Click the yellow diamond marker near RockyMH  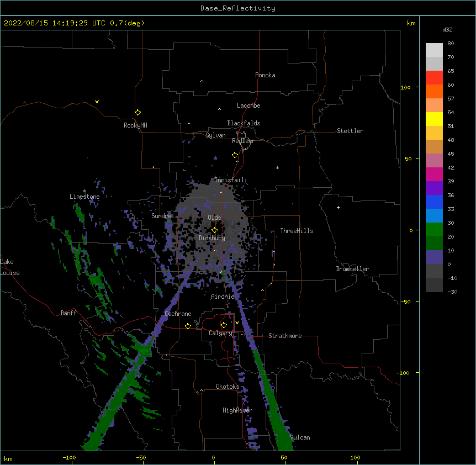click(137, 113)
